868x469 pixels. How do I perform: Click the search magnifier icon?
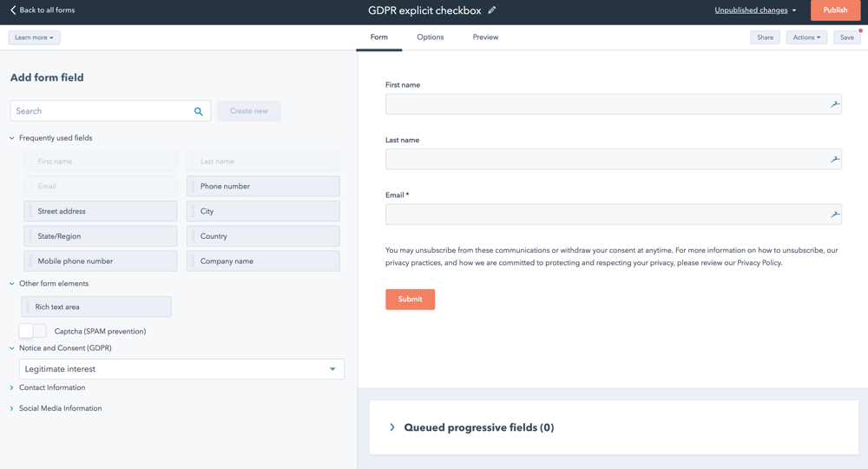pos(198,111)
